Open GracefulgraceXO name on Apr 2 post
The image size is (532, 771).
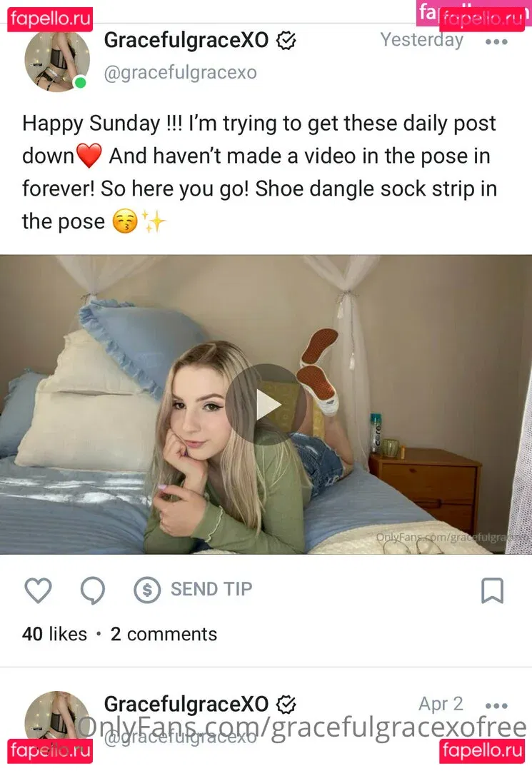coord(186,704)
